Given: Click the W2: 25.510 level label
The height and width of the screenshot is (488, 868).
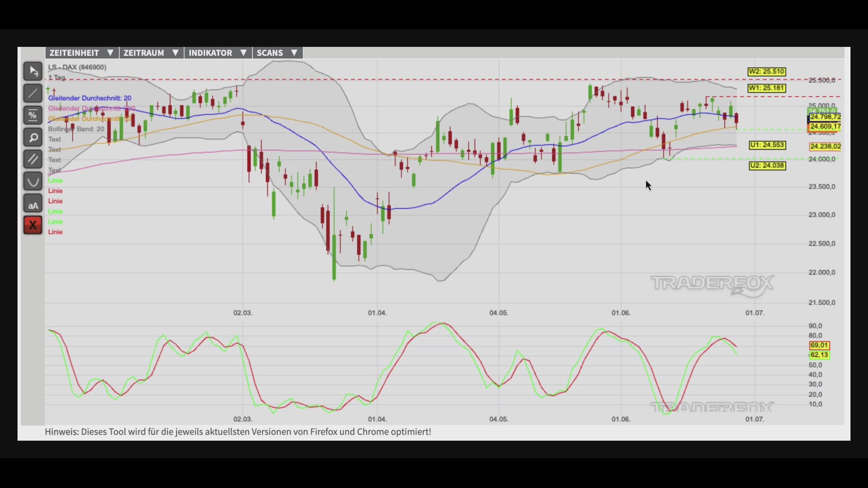Looking at the screenshot, I should (766, 71).
